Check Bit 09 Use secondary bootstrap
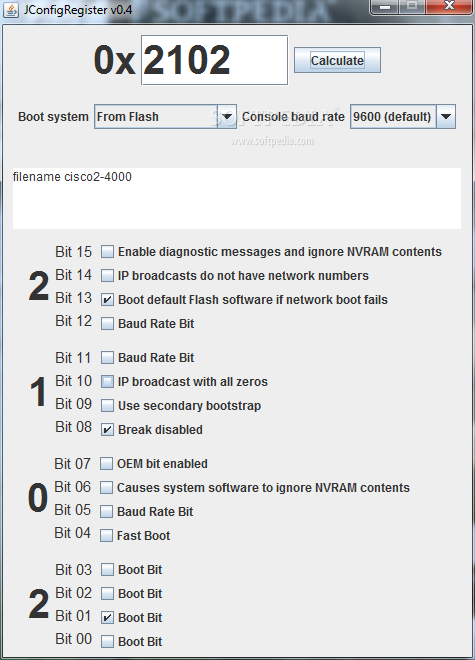The width and height of the screenshot is (475, 660). (x=107, y=406)
